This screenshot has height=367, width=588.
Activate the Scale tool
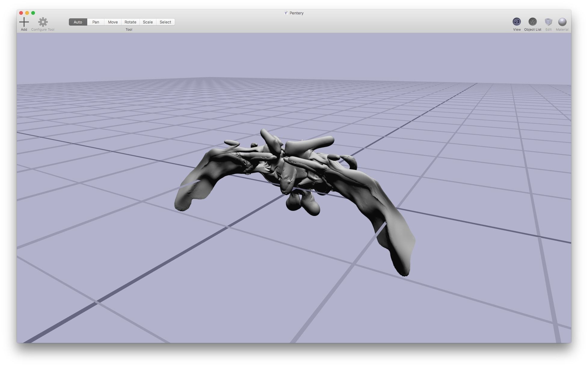tap(148, 22)
